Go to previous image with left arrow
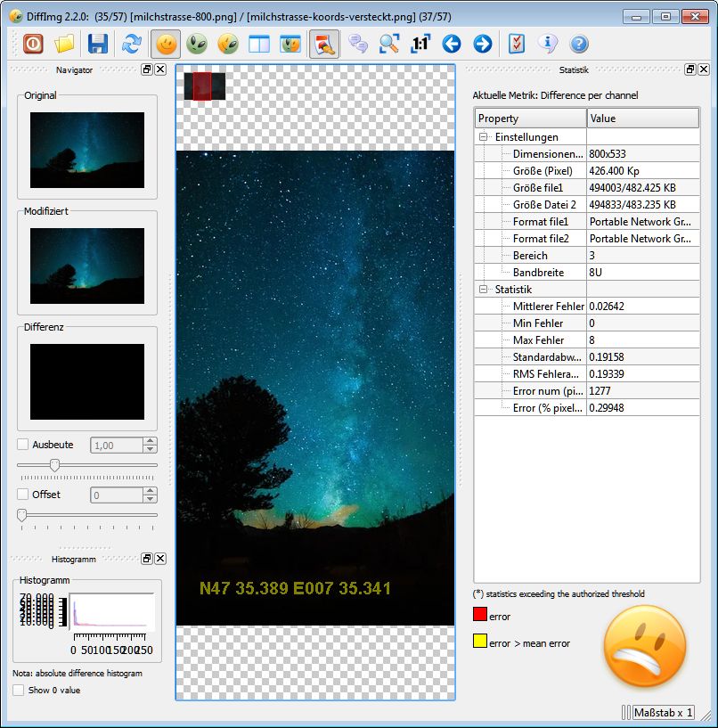This screenshot has width=718, height=728. coord(452,44)
